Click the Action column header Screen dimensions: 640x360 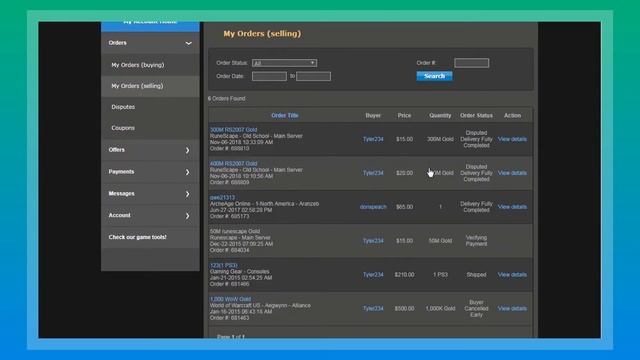tap(512, 116)
